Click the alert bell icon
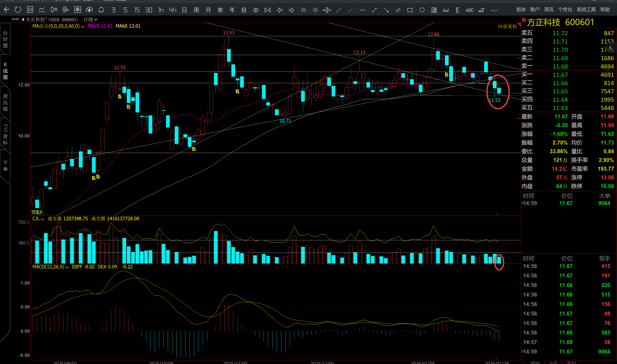Image resolution: width=617 pixels, height=364 pixels. pyautogui.click(x=101, y=10)
